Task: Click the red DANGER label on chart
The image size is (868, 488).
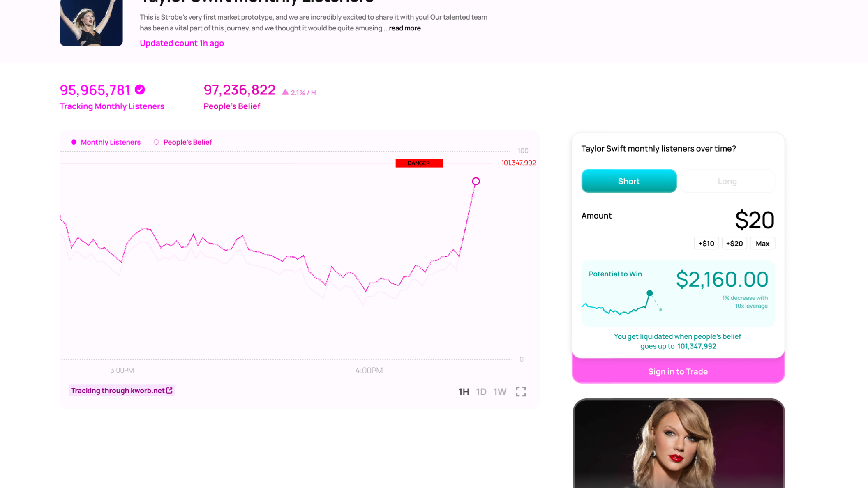Action: coord(419,163)
